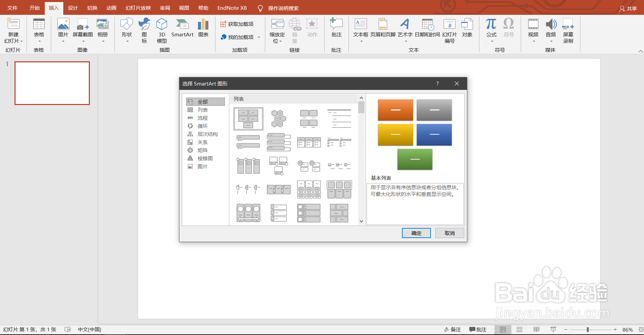Switch to Slide Sorter view icon
Screen dimensions: 644x335
tap(519, 330)
